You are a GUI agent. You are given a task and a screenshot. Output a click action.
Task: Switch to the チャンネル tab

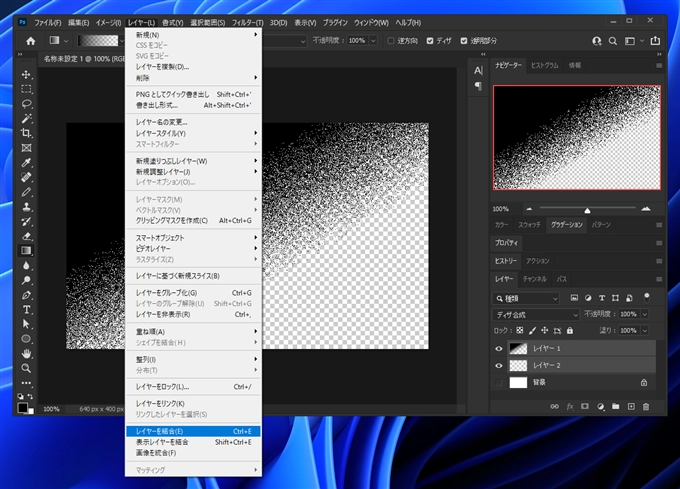537,279
